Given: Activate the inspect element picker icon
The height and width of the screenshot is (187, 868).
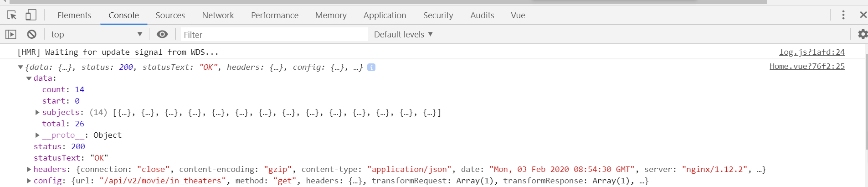Looking at the screenshot, I should (x=12, y=15).
